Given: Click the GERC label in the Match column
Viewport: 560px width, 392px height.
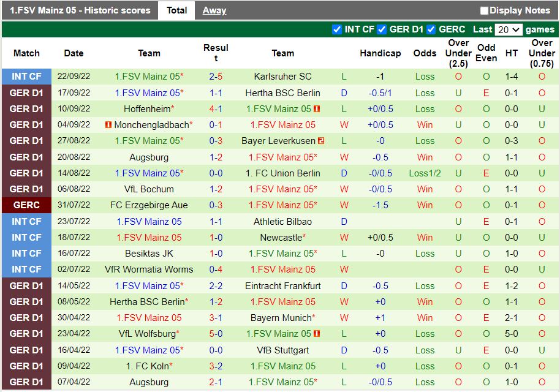Looking at the screenshot, I should pyautogui.click(x=26, y=205).
